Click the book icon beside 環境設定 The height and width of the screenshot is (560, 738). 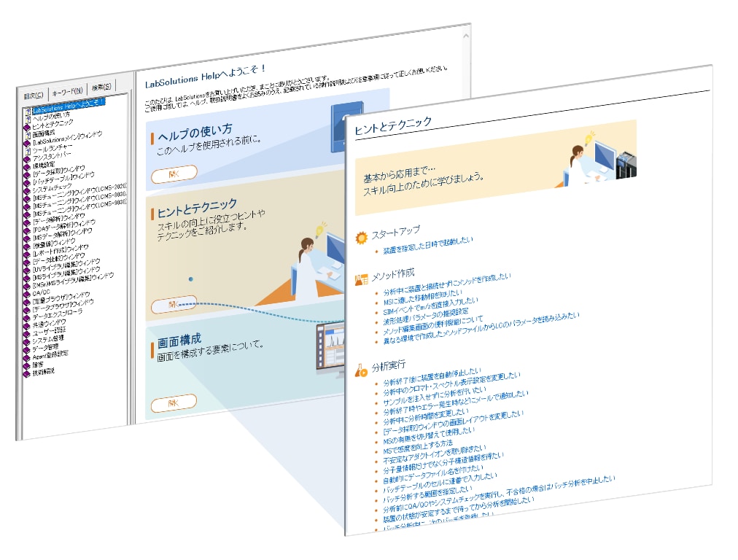coord(27,166)
